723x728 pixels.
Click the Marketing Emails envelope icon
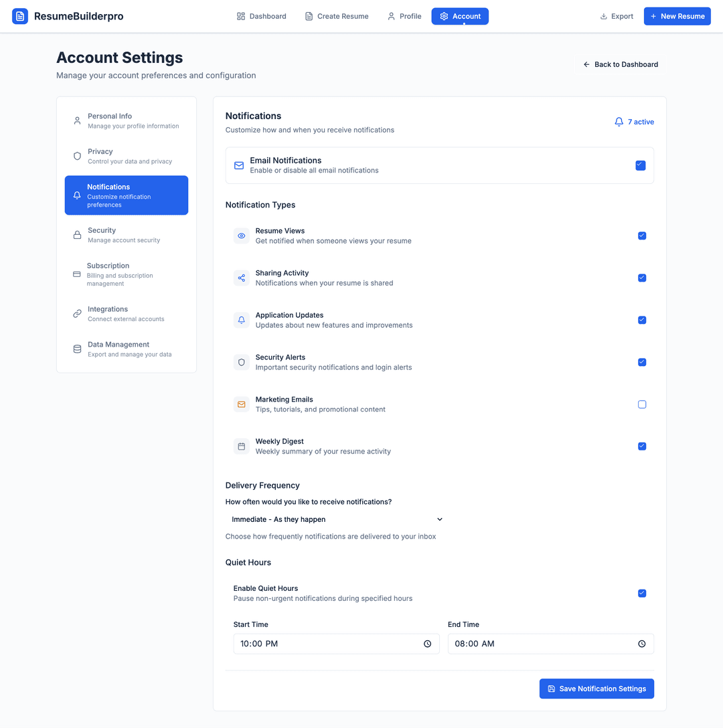241,404
